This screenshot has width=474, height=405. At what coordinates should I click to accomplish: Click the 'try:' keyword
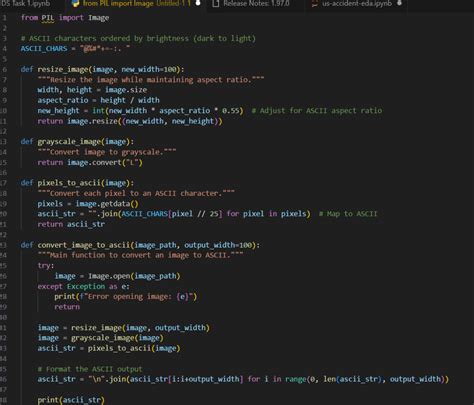pyautogui.click(x=46, y=266)
